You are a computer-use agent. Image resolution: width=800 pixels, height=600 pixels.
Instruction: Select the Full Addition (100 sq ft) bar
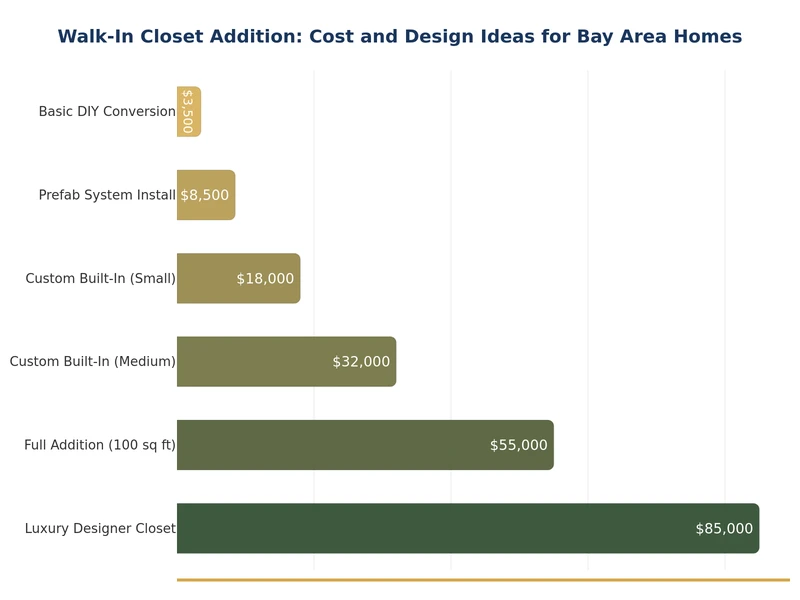365,444
